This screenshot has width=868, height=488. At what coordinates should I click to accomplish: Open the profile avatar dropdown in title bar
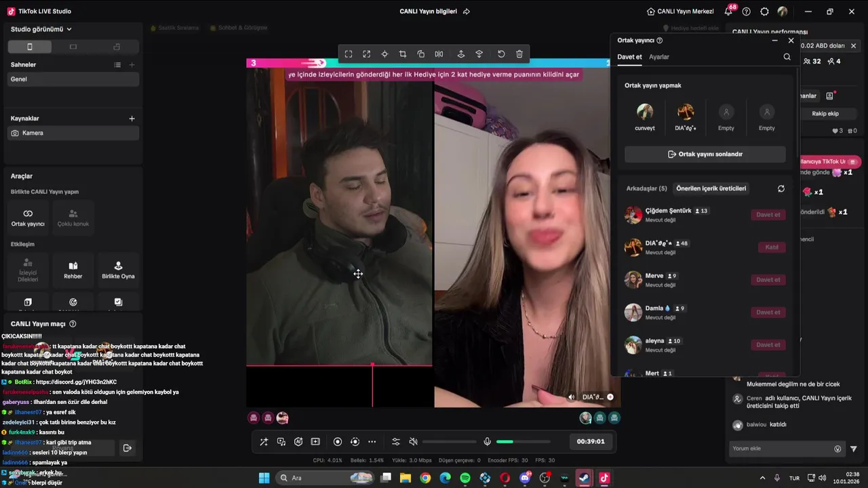point(783,12)
